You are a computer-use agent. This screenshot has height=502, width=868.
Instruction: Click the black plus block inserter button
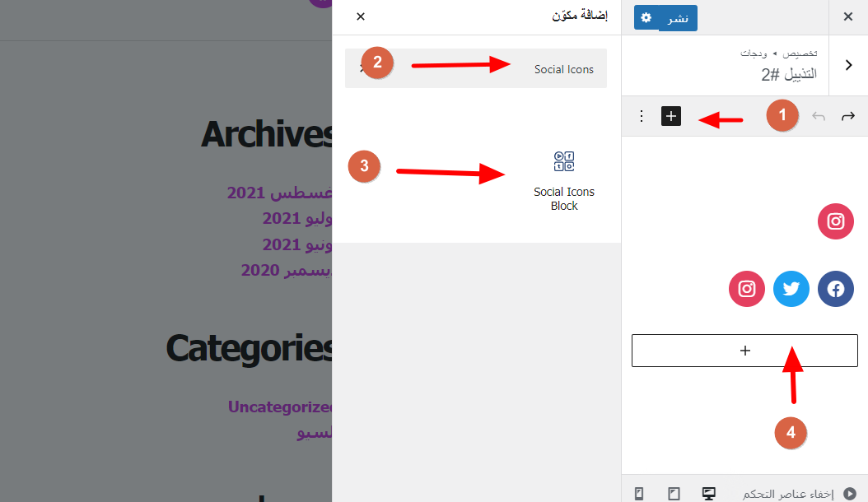pyautogui.click(x=671, y=116)
